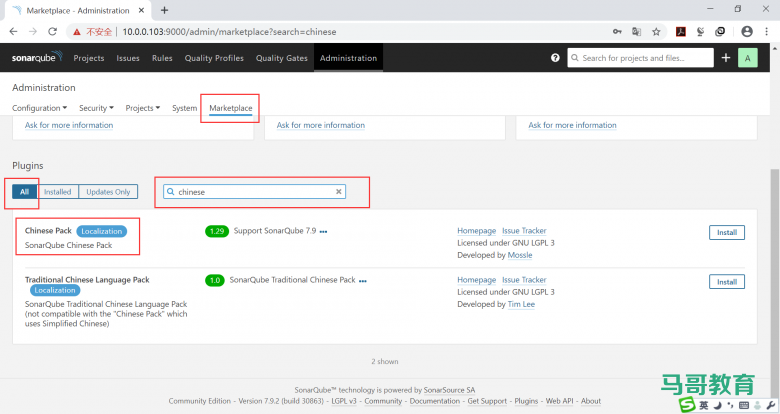Select the Updates Only filter
The image size is (780, 414).
(x=108, y=192)
